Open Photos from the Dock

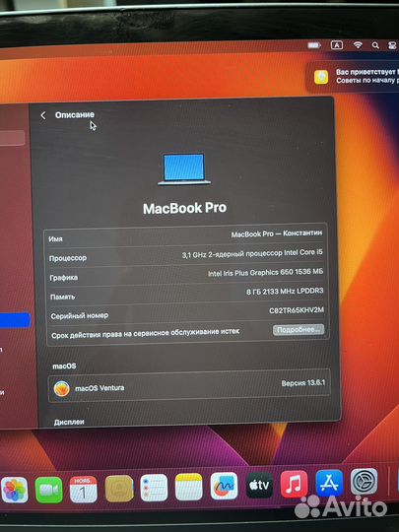coord(15,490)
